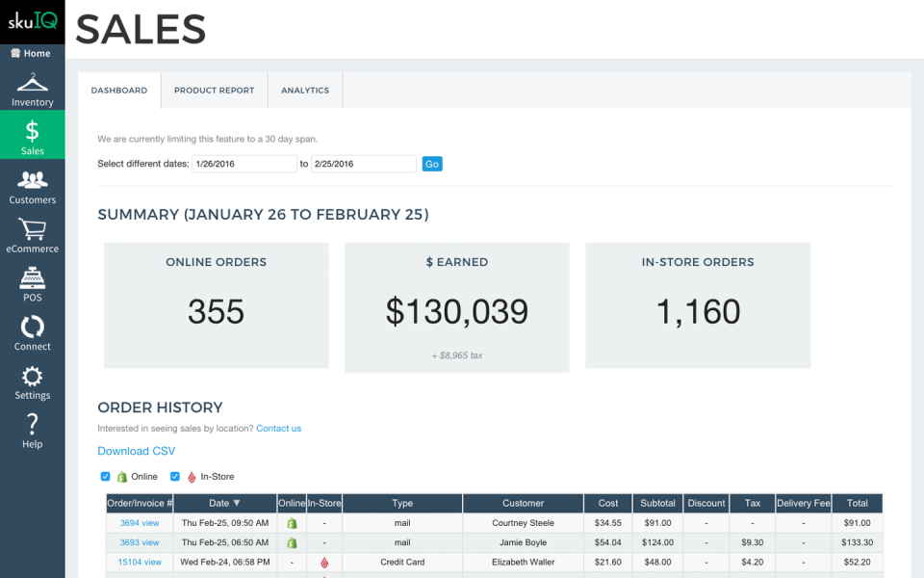Screen dimensions: 924x578
Task: Switch to the Analytics tab
Action: click(x=305, y=91)
